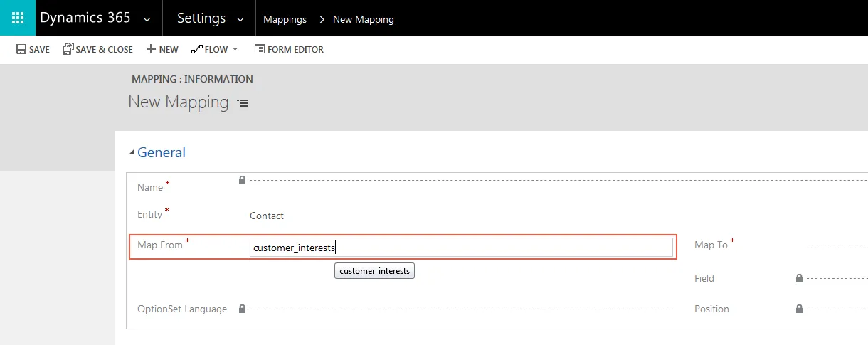Click the Map To field area
Screen dimensions: 868x345
point(837,245)
